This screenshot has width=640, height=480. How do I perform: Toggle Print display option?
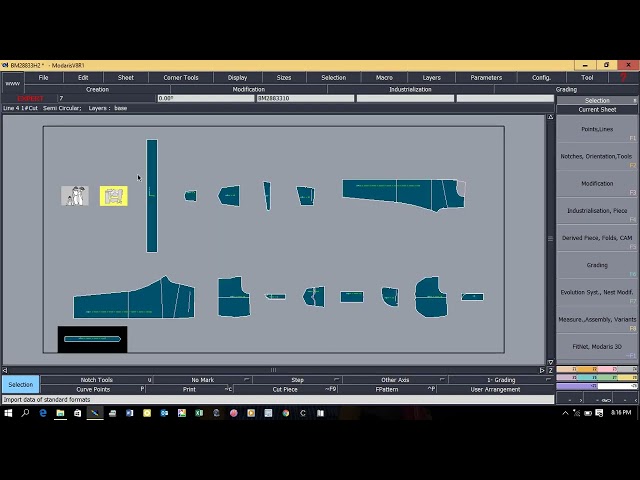(x=189, y=389)
